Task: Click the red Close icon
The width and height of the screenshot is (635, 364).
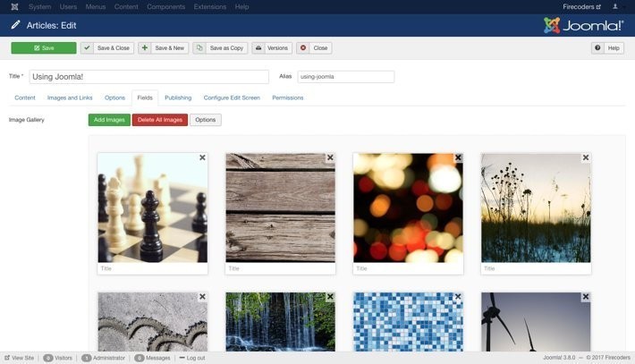Action: point(303,47)
